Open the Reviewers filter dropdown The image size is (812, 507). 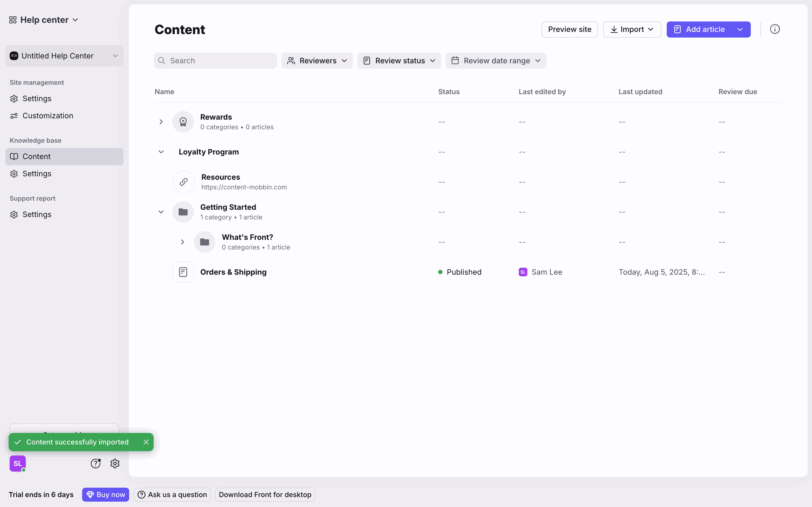(x=317, y=61)
